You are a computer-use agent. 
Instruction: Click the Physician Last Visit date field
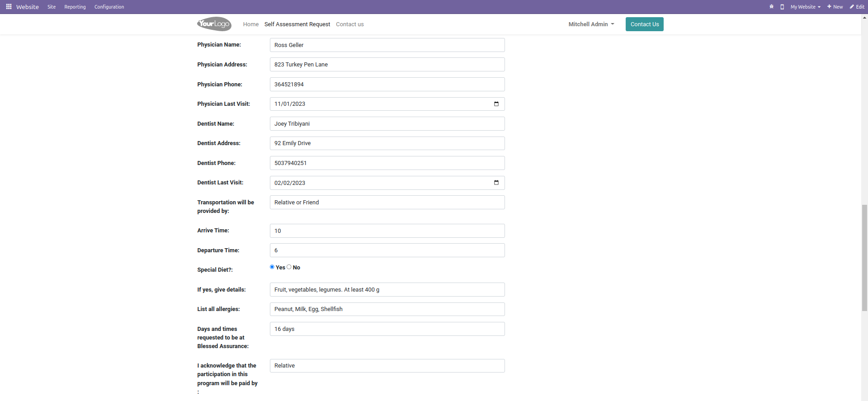click(x=387, y=104)
